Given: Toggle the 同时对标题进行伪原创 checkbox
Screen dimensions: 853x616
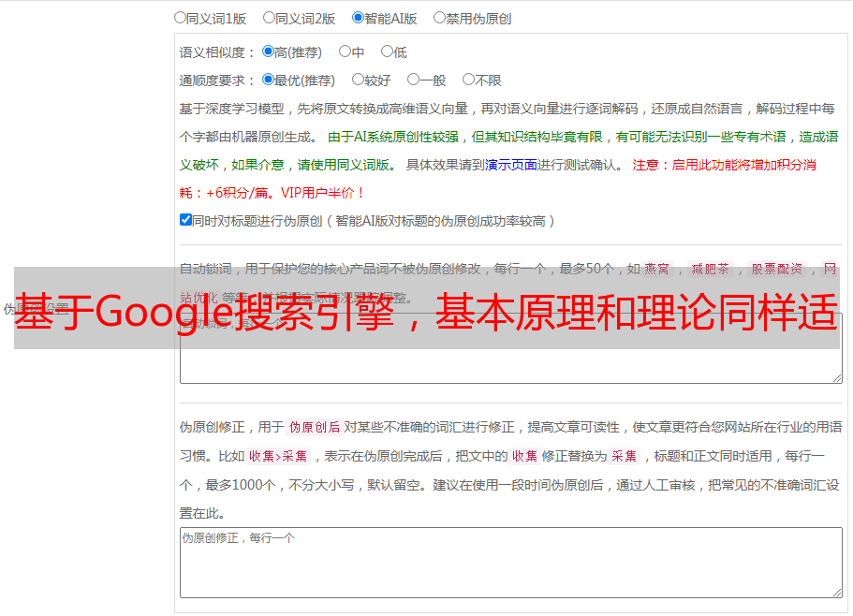Looking at the screenshot, I should point(185,220).
